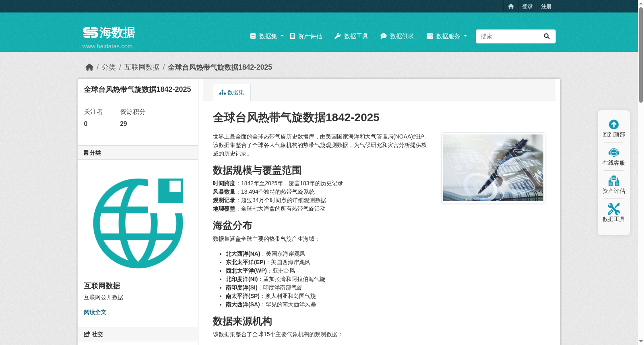Expand the 数据服务 dropdown menu
Image resolution: width=644 pixels, height=345 pixels.
[447, 36]
